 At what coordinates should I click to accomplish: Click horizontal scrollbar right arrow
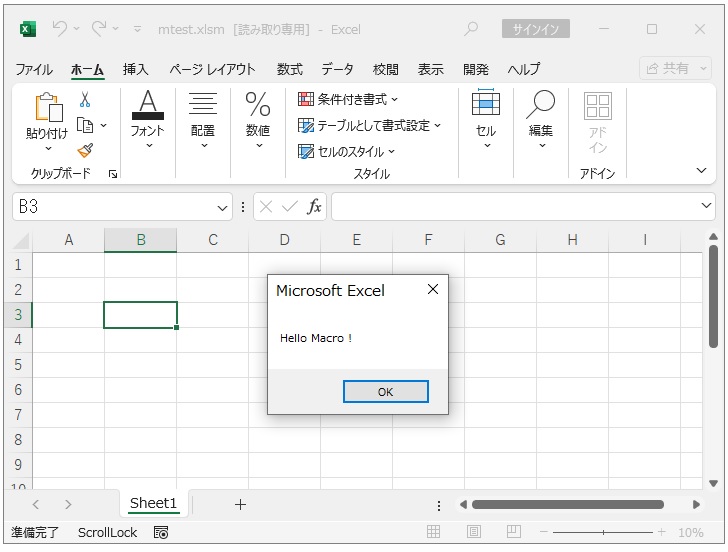pos(696,505)
